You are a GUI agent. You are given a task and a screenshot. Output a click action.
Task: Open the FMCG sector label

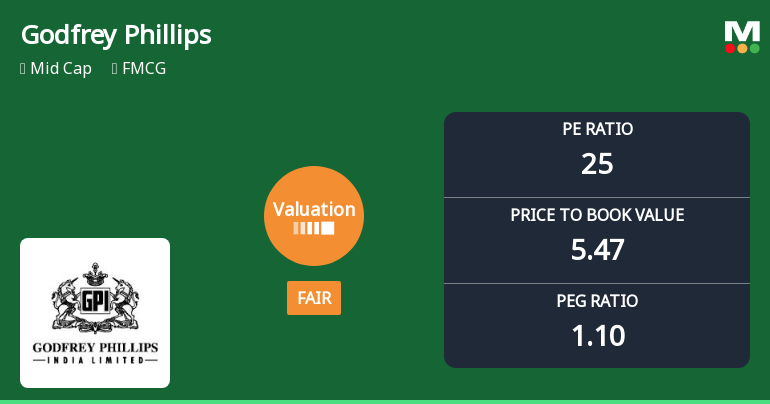[x=144, y=69]
